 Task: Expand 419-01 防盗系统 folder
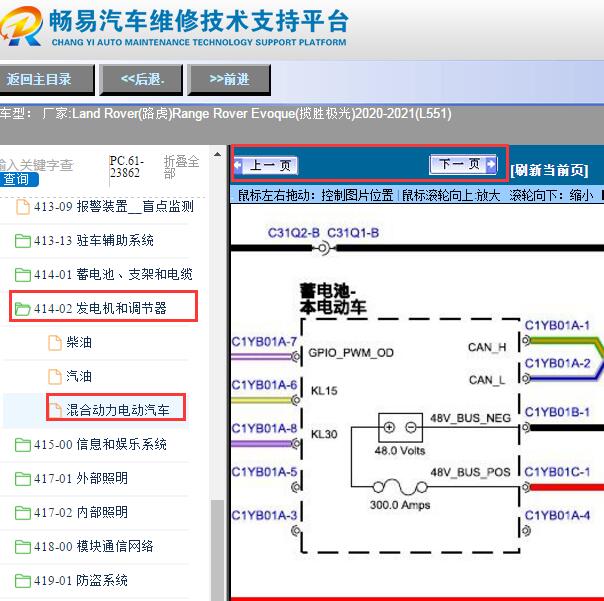81,580
